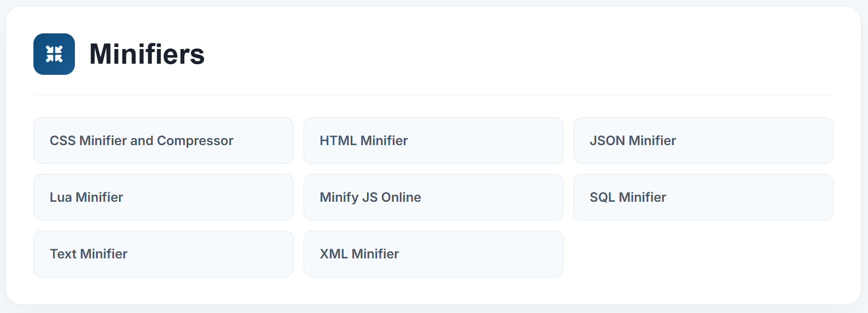Select the JavaScript minify tool card

[433, 197]
